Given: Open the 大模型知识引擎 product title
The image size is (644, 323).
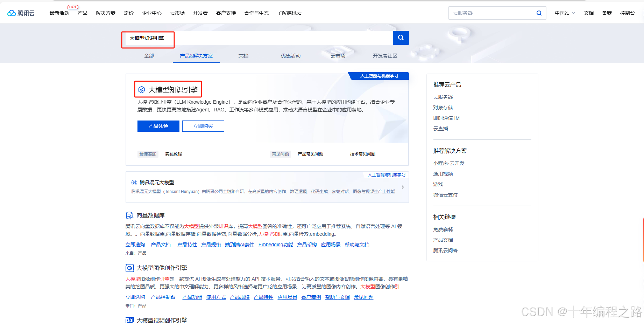Looking at the screenshot, I should [173, 90].
